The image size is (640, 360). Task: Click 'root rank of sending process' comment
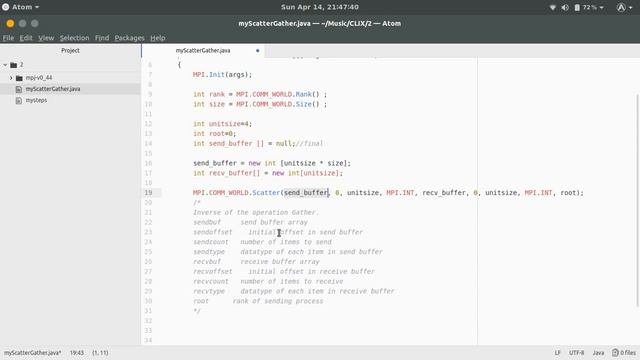point(258,301)
